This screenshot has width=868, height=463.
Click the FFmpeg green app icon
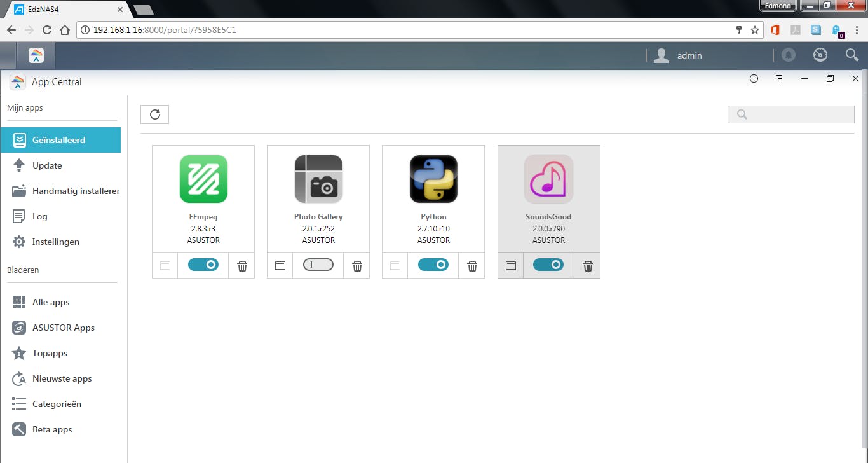pos(203,179)
